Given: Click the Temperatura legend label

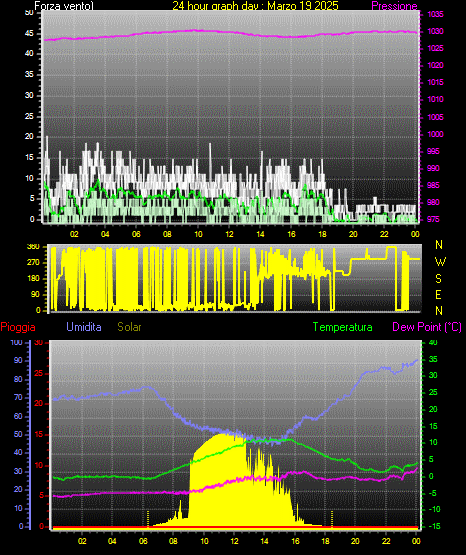Looking at the screenshot, I should click(x=343, y=327).
